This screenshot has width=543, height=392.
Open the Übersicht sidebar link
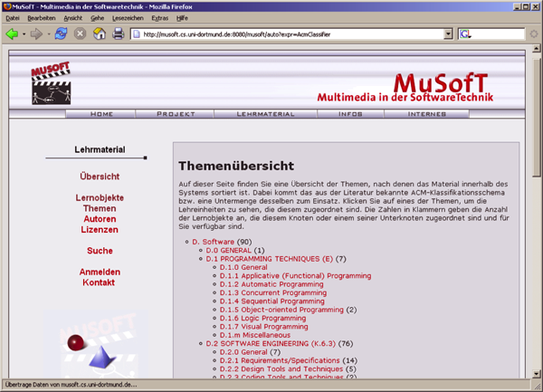point(100,177)
